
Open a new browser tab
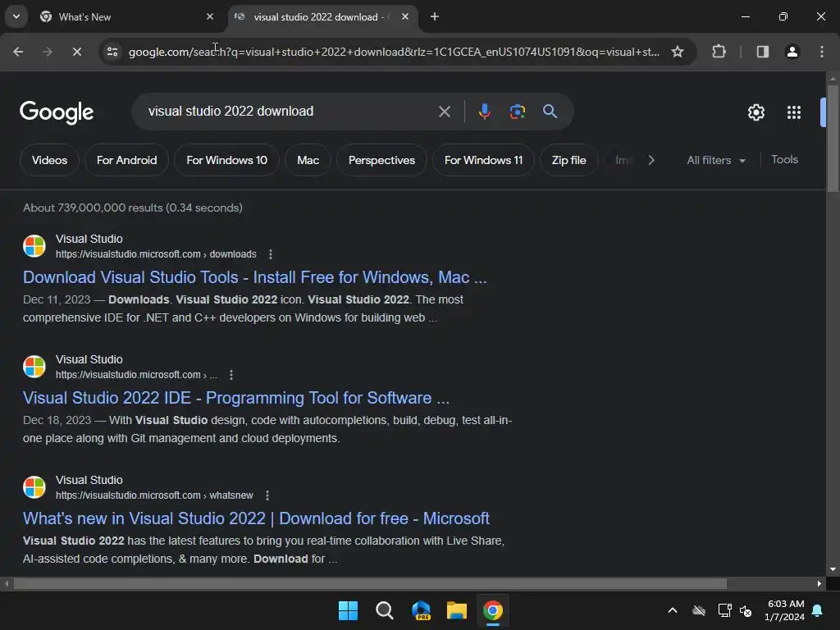[435, 16]
